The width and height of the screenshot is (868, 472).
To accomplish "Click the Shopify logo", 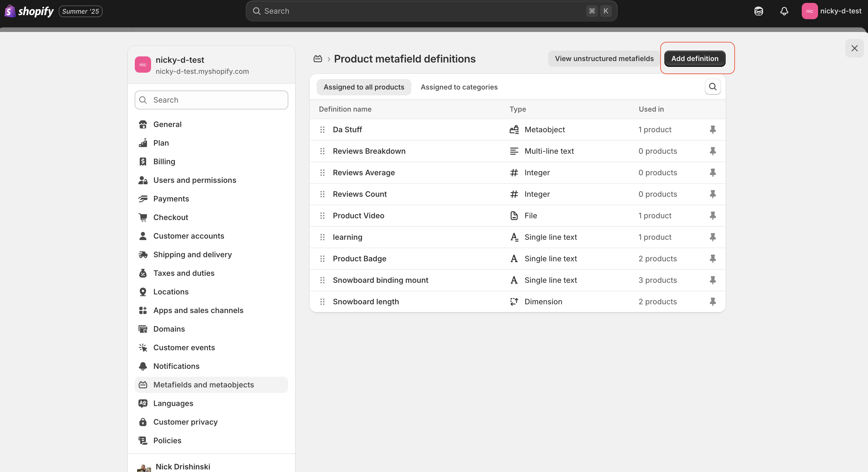I will tap(29, 11).
